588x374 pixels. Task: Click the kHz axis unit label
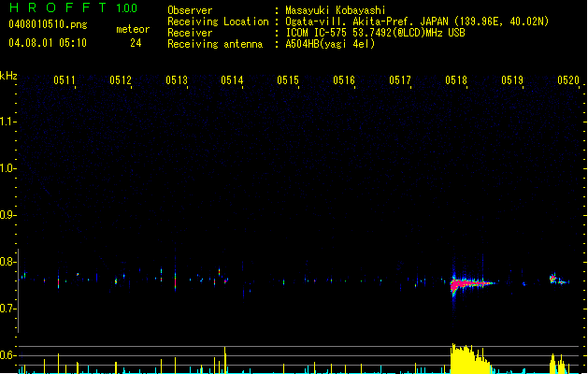[x=8, y=76]
